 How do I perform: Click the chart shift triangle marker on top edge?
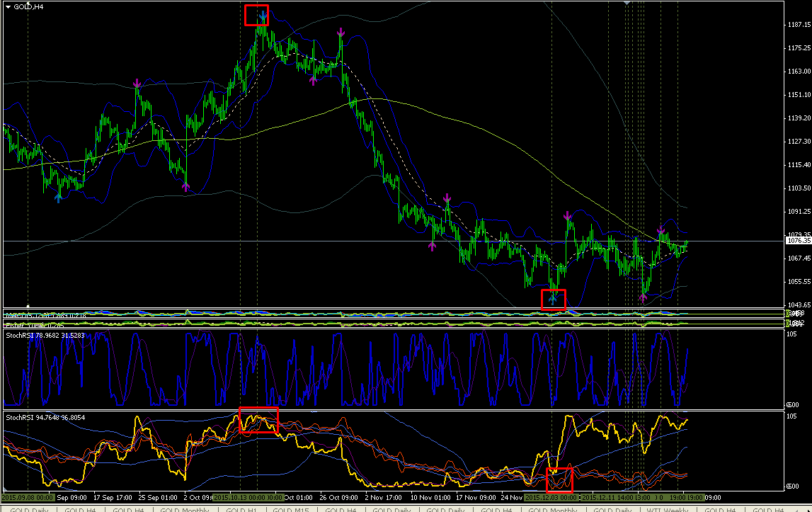point(627,3)
